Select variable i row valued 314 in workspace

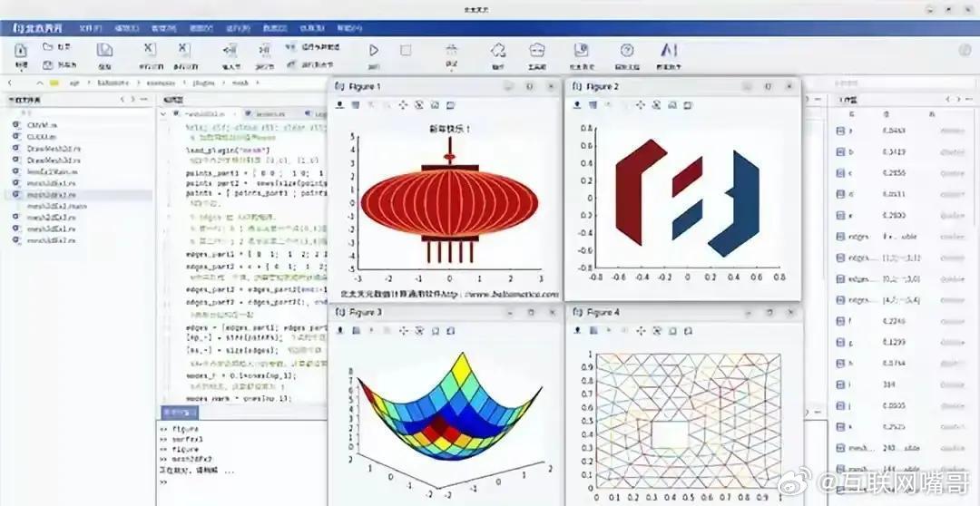click(901, 384)
